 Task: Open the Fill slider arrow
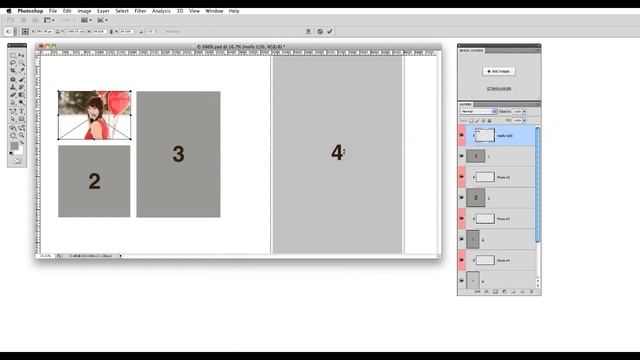[524, 120]
